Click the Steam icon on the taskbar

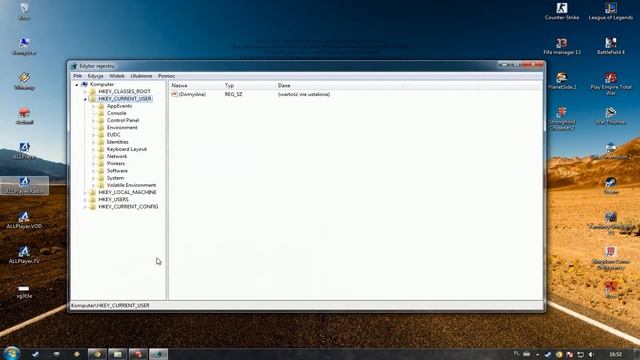(36, 354)
